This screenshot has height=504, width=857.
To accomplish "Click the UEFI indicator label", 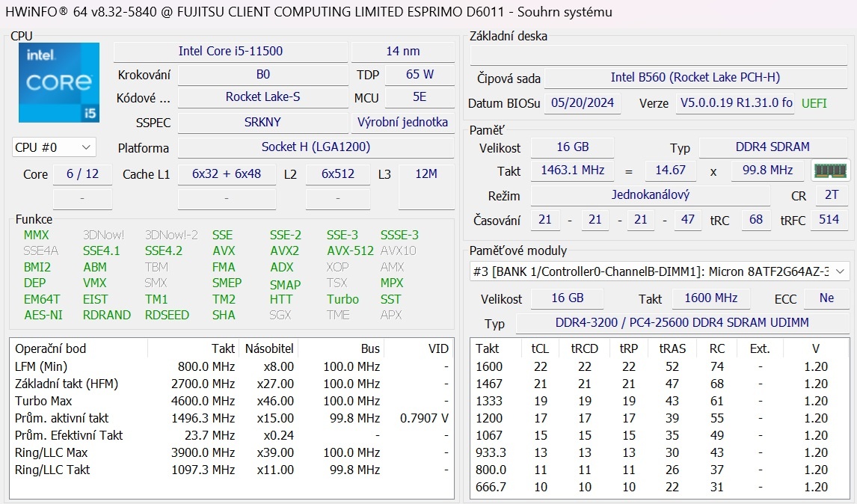I will (814, 104).
